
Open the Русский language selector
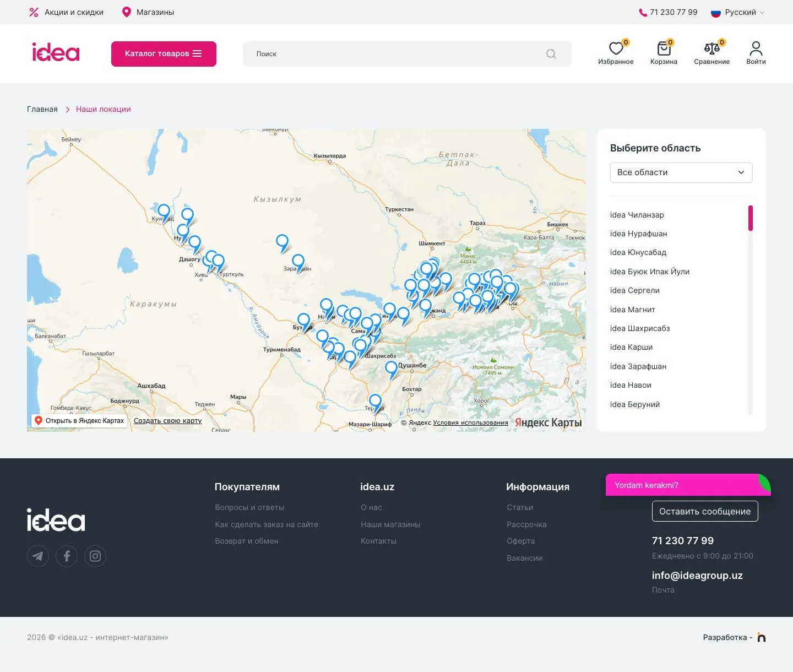click(737, 12)
